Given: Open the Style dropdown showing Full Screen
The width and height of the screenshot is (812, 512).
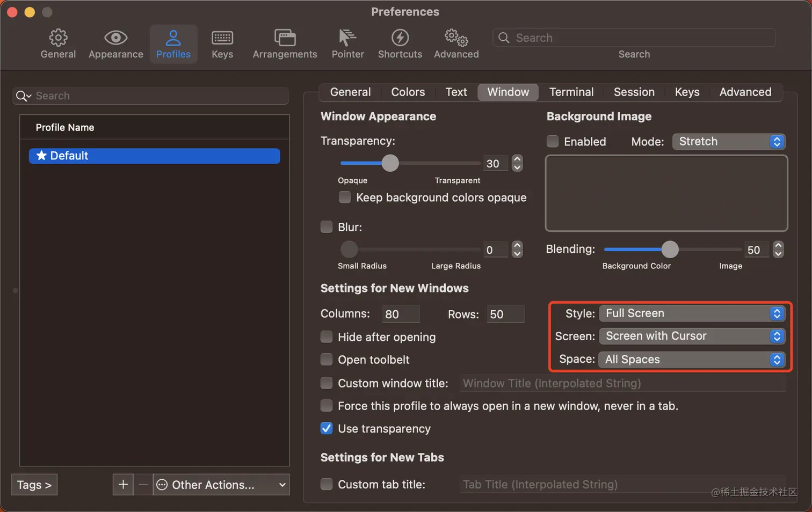Looking at the screenshot, I should (692, 313).
